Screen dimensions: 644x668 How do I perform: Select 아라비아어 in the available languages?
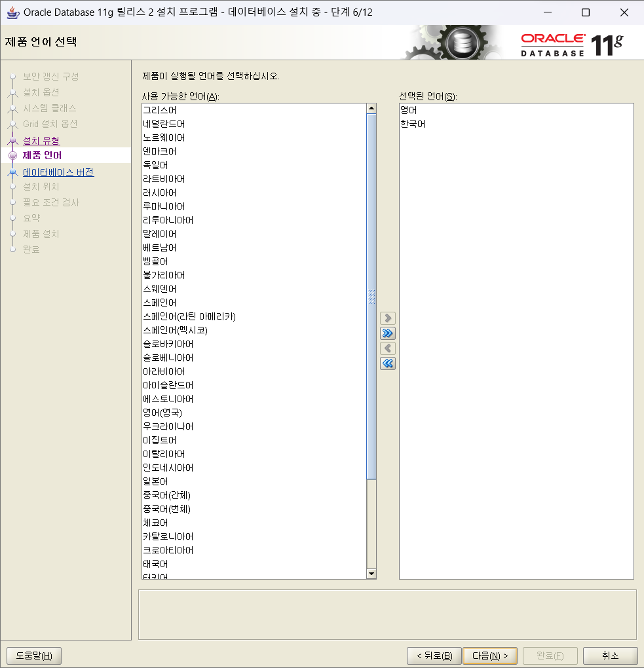pyautogui.click(x=254, y=371)
